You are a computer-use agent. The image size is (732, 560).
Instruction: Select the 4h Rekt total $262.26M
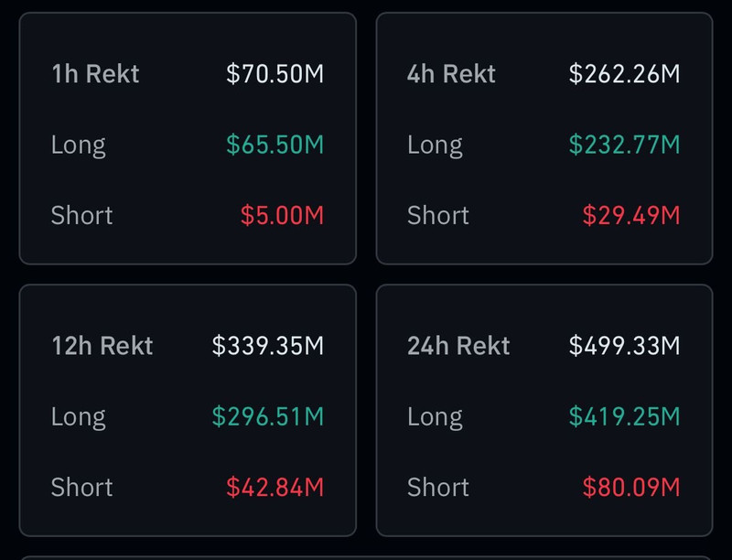[624, 74]
